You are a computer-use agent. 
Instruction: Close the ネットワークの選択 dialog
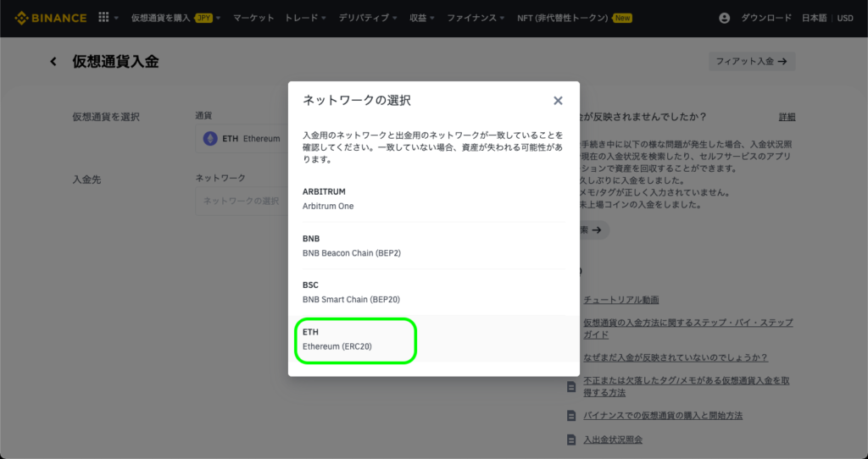coord(558,101)
